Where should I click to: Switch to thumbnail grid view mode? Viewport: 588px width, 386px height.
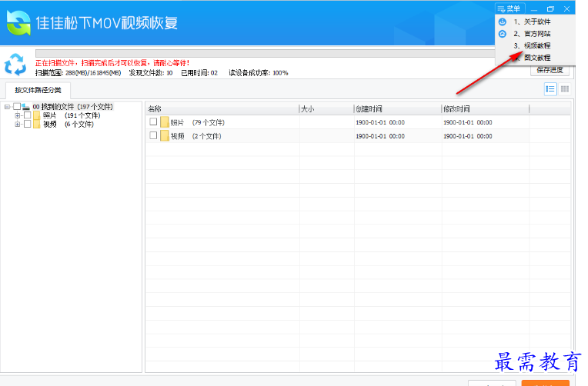[565, 89]
